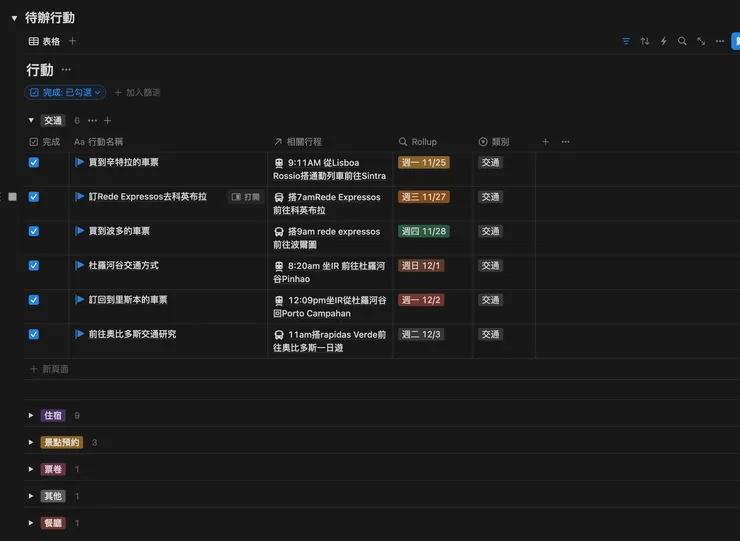This screenshot has width=740, height=541.
Task: Click the 交通 group label tag
Action: (x=53, y=120)
